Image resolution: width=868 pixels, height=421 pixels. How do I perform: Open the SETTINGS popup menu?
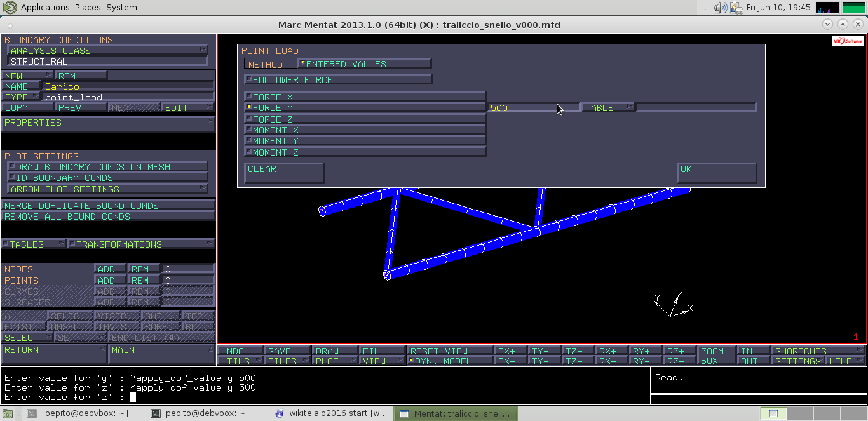[x=798, y=361]
